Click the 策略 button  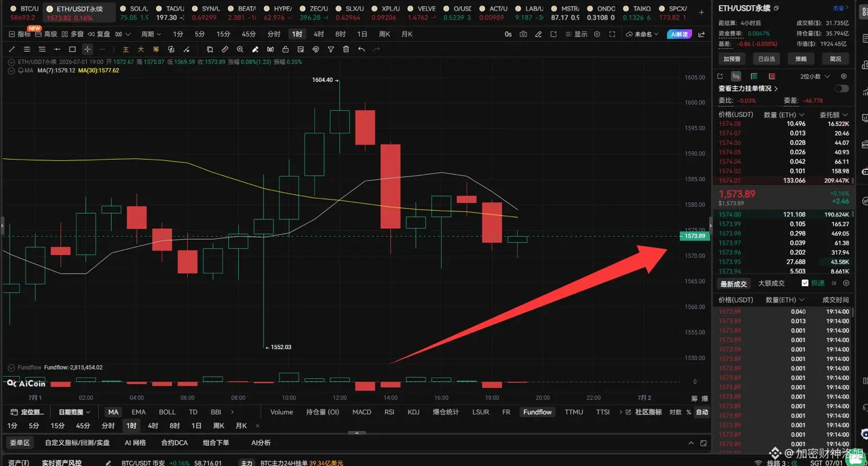point(801,58)
